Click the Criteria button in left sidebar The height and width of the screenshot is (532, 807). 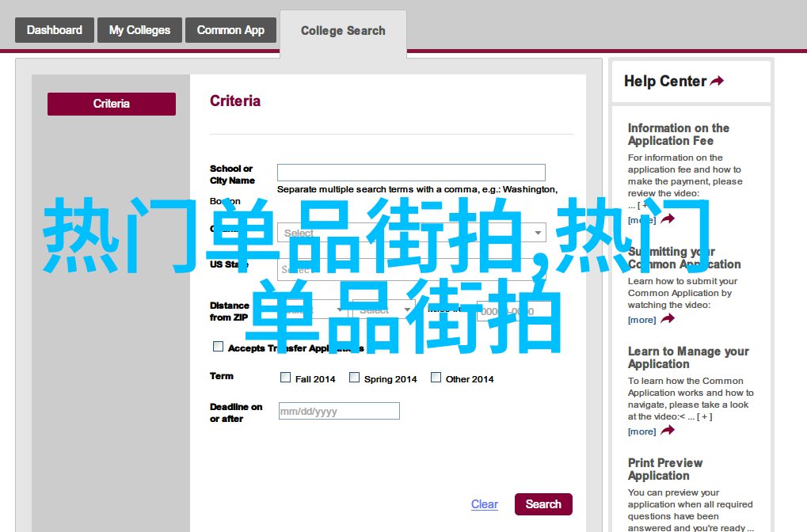[112, 104]
